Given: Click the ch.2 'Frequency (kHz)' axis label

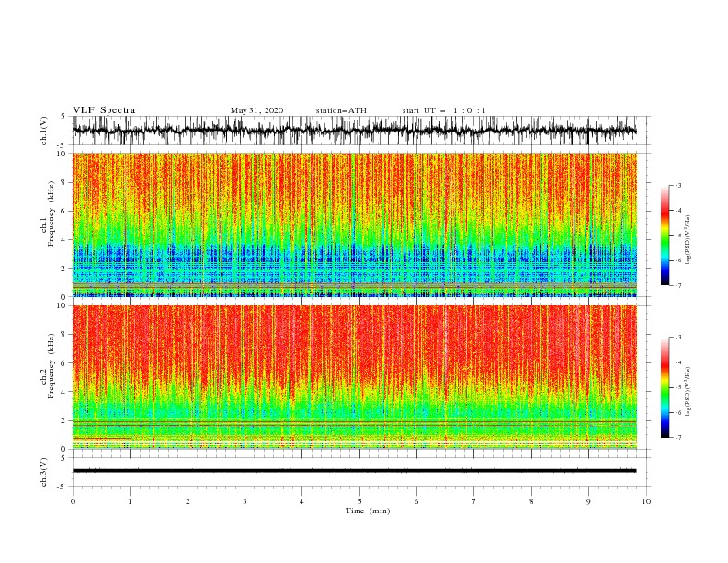Looking at the screenshot, I should [51, 366].
